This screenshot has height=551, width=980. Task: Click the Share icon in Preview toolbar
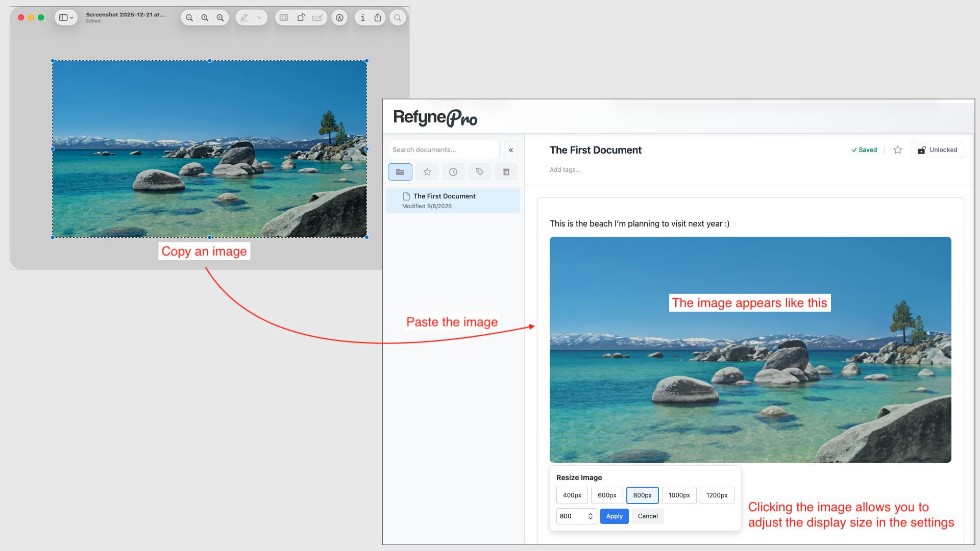coord(378,18)
